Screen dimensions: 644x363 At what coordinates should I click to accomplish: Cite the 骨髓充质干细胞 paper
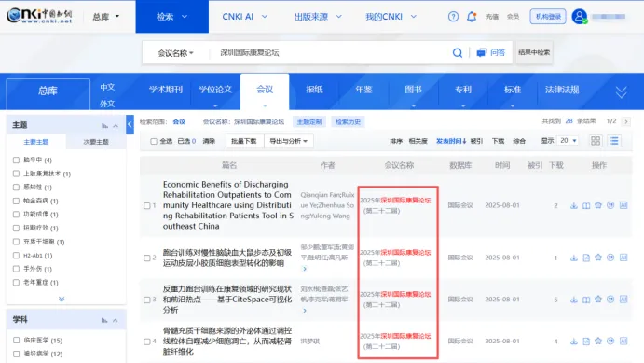point(610,341)
